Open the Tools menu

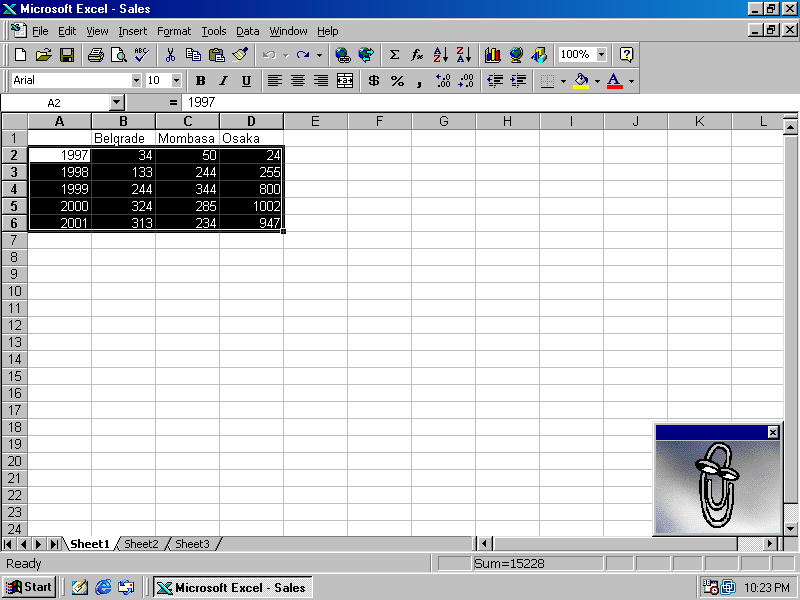point(214,31)
